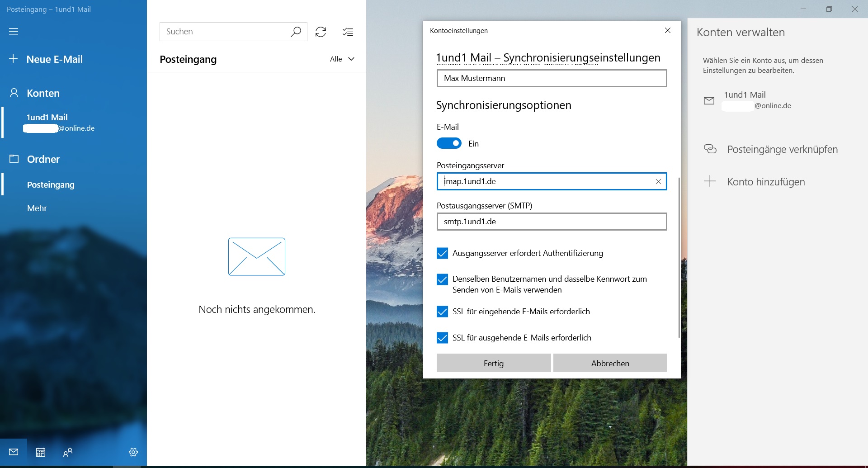Show more folders with Mehr
868x468 pixels.
(37, 208)
